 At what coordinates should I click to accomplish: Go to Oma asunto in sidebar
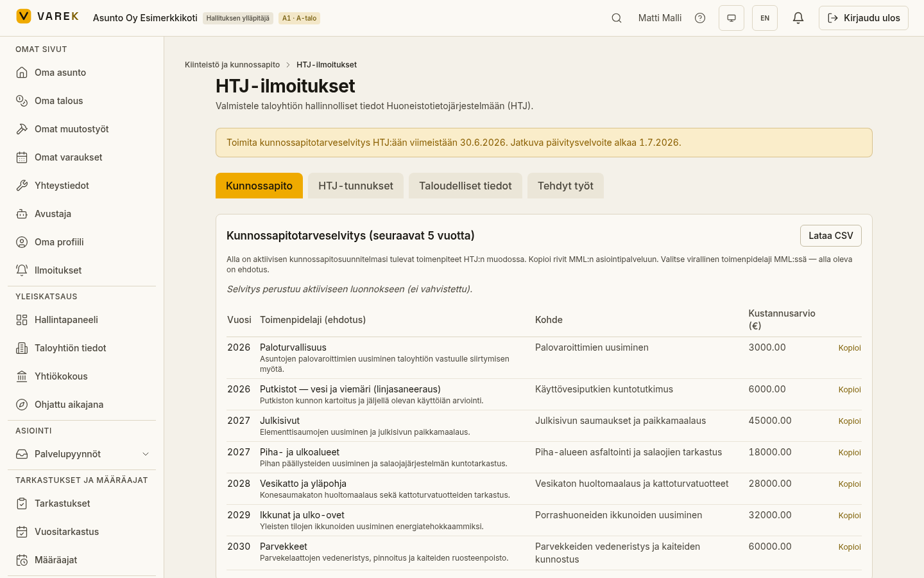[x=81, y=73]
